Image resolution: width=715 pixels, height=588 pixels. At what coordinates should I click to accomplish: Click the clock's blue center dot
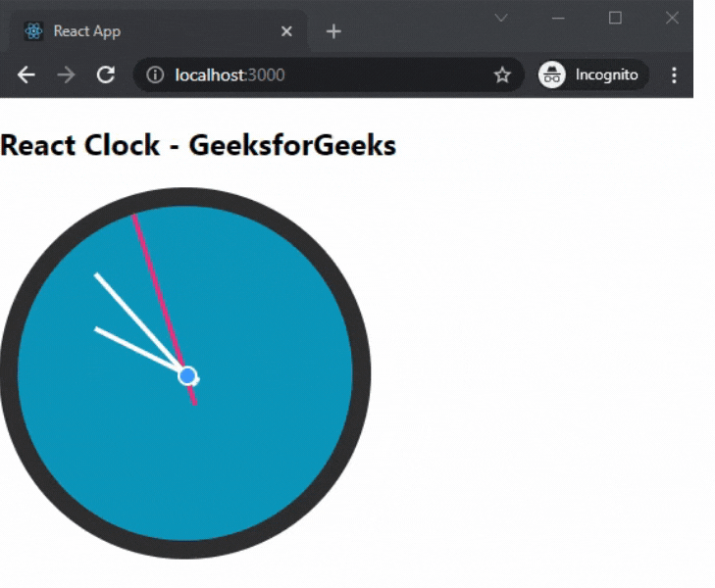(187, 376)
